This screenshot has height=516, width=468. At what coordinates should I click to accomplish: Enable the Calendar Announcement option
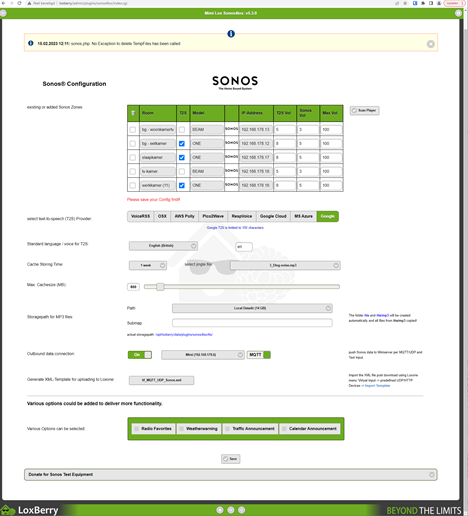[x=310, y=429]
